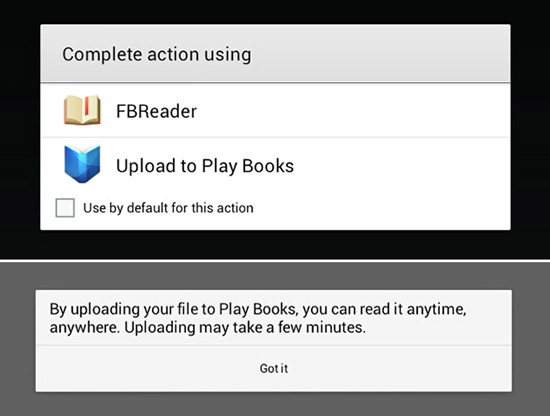This screenshot has width=550, height=416.
Task: Click the word Books in the Upload option
Action: click(x=268, y=166)
